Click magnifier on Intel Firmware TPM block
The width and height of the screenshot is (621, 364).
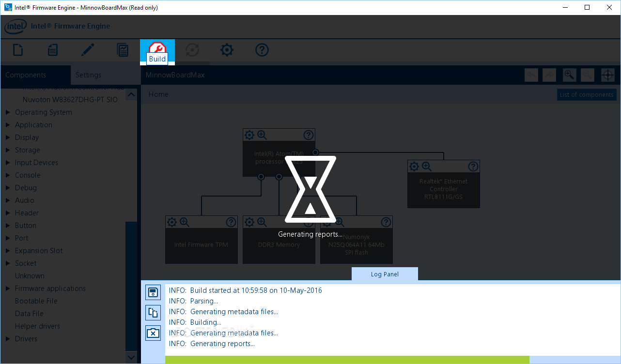(x=185, y=222)
